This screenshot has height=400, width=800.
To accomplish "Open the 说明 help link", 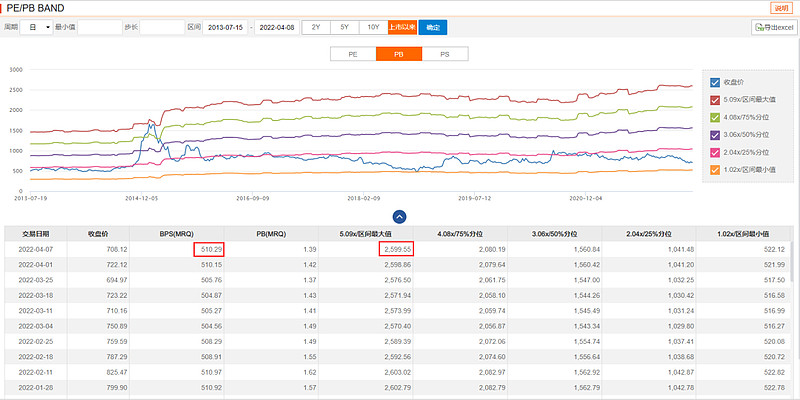I will tap(780, 7).
